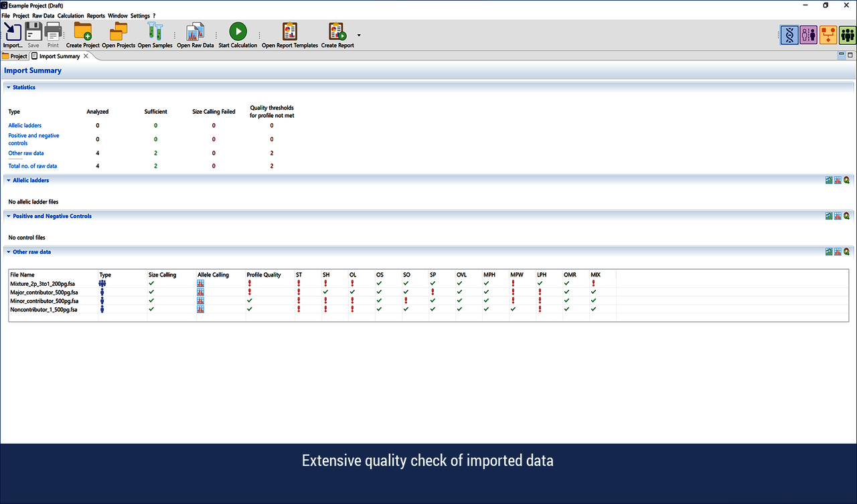Click Positive and negative controls link
This screenshot has height=504, width=857.
tap(33, 139)
